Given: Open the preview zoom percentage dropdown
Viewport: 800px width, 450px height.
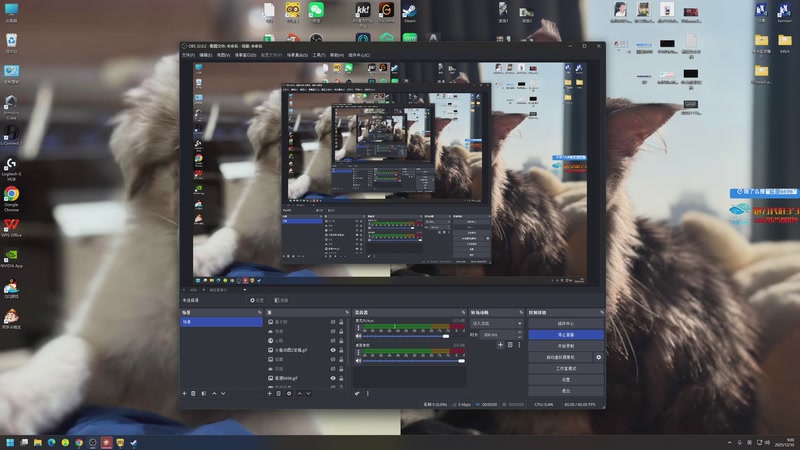Looking at the screenshot, I should (195, 290).
